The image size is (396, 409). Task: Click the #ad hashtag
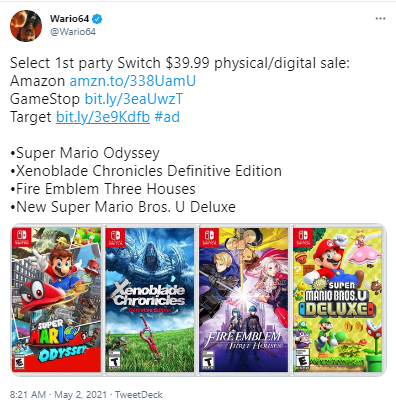167,117
